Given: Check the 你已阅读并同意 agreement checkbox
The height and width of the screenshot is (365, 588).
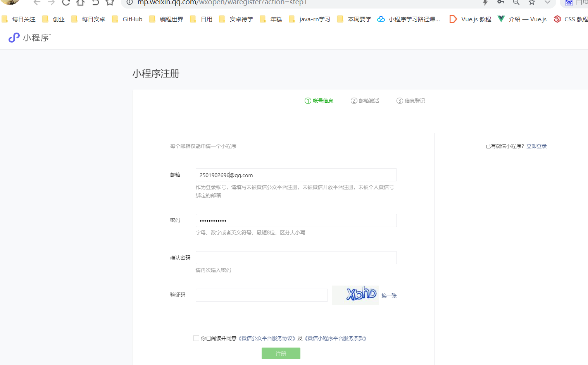Looking at the screenshot, I should 196,338.
